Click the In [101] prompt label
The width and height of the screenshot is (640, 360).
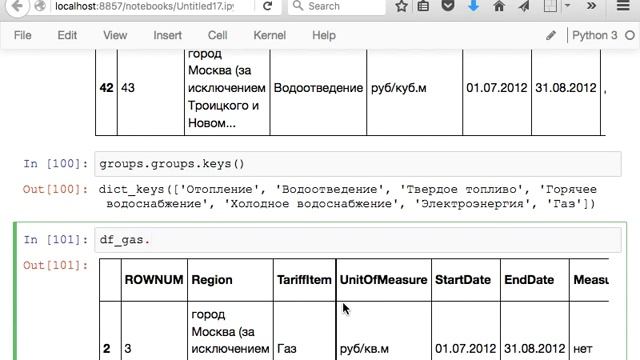click(56, 240)
